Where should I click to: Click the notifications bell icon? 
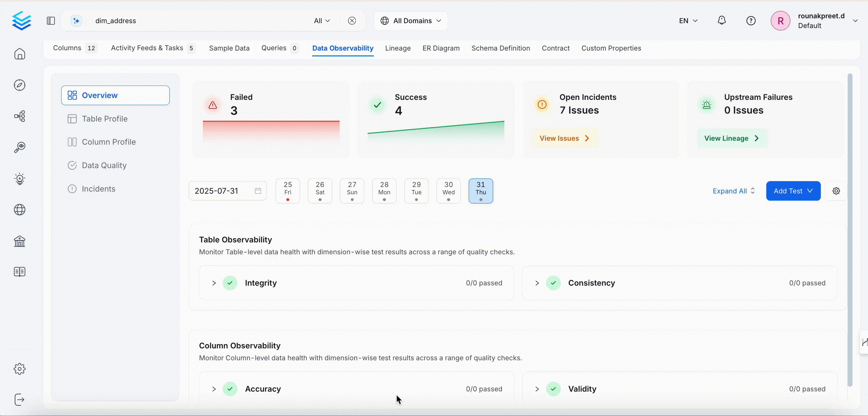[x=722, y=20]
